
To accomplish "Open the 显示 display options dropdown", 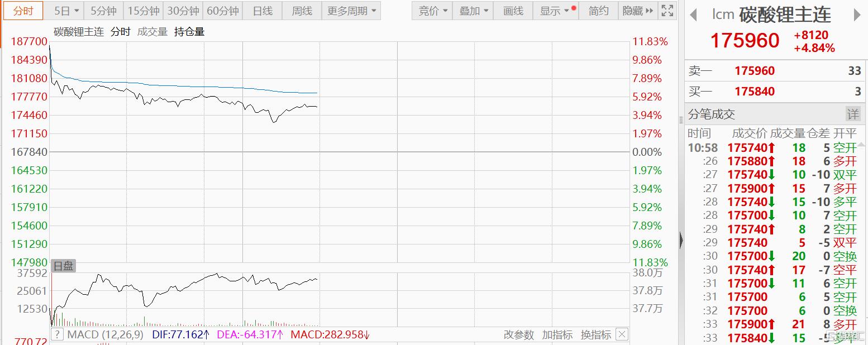I will click(x=555, y=11).
